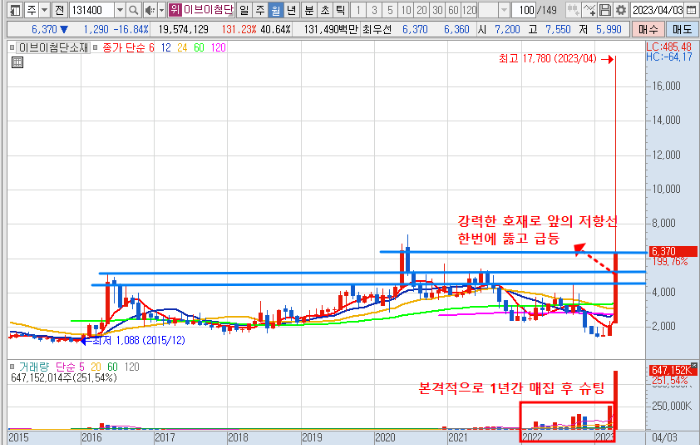Click the price axis tag 6,370
Viewport: 700px width, 445px height.
point(671,251)
